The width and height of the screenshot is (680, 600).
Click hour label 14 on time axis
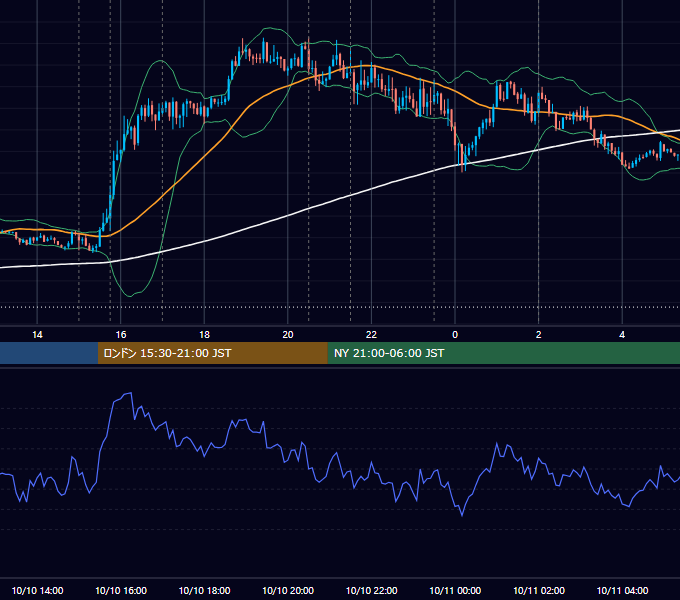click(37, 335)
